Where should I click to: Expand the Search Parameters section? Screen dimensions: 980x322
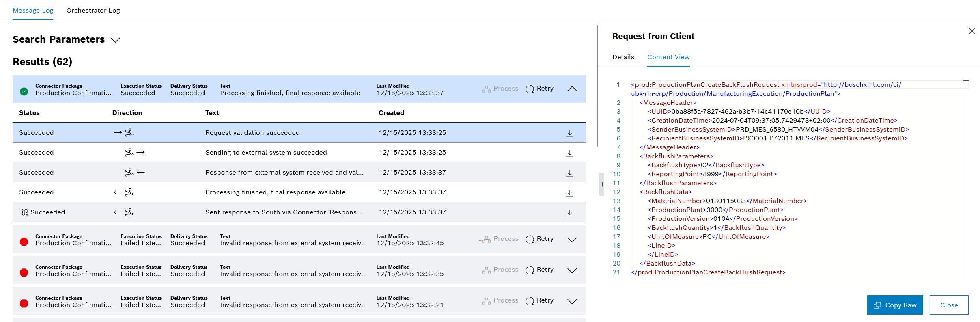pyautogui.click(x=115, y=40)
